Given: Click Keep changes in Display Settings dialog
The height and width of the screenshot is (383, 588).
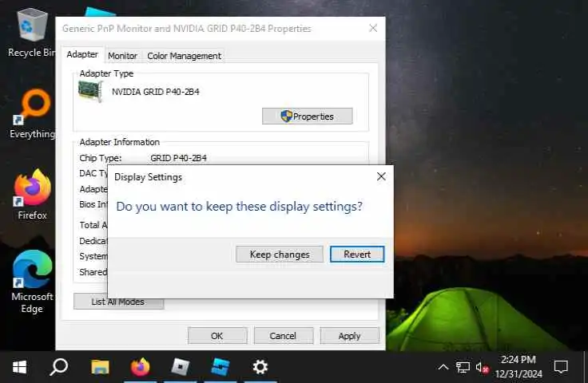Looking at the screenshot, I should pos(280,255).
